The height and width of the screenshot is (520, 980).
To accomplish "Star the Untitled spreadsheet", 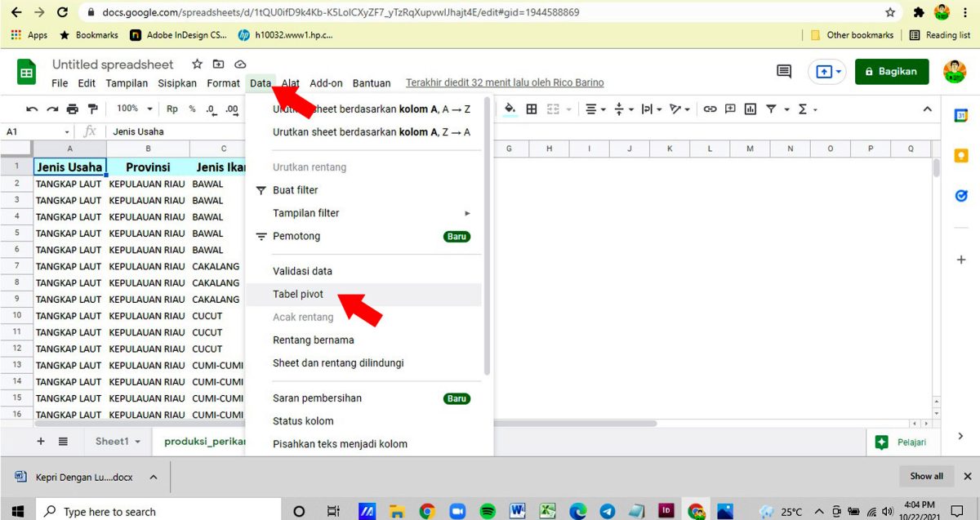I will pyautogui.click(x=197, y=64).
